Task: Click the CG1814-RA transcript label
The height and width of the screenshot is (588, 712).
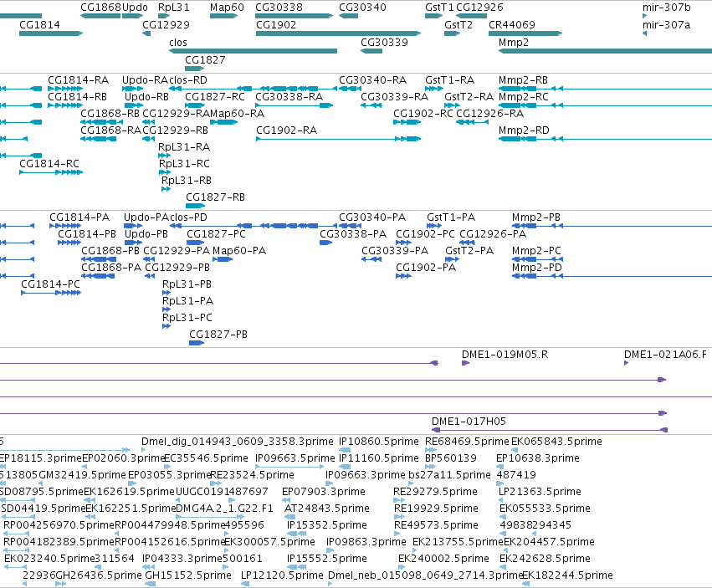Action: point(78,80)
